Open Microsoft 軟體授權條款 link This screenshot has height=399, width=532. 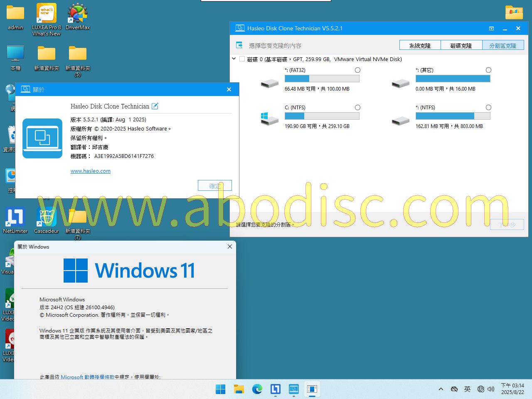[87, 377]
